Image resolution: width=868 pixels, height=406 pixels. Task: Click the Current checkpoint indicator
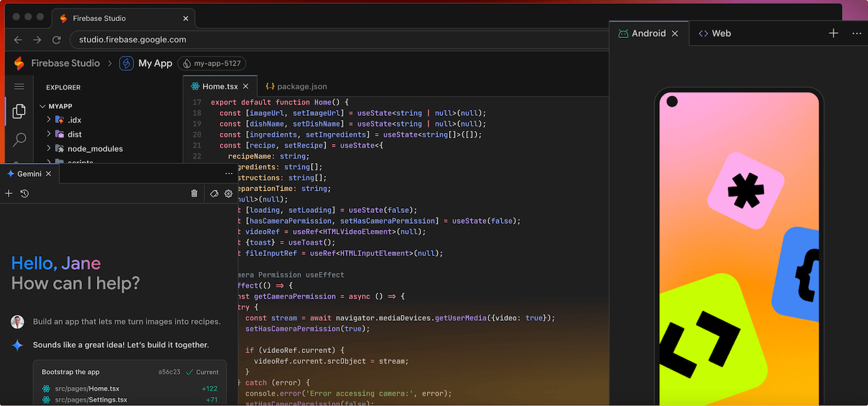[x=202, y=372]
